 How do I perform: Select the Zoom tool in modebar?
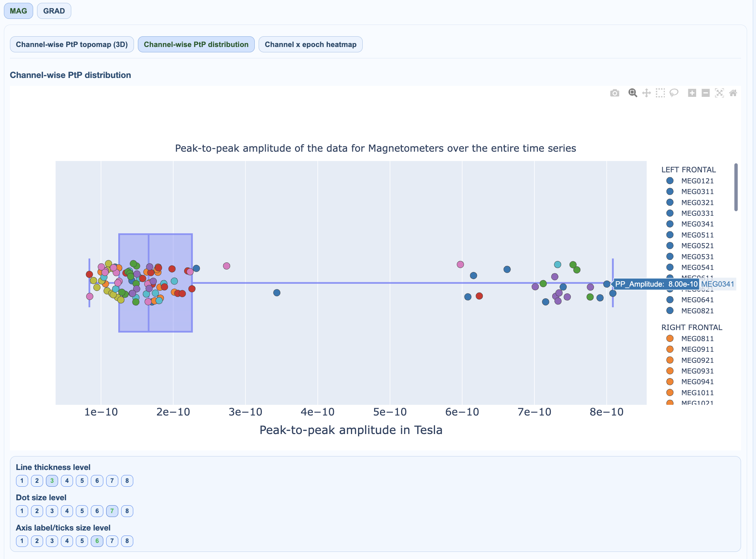(633, 93)
